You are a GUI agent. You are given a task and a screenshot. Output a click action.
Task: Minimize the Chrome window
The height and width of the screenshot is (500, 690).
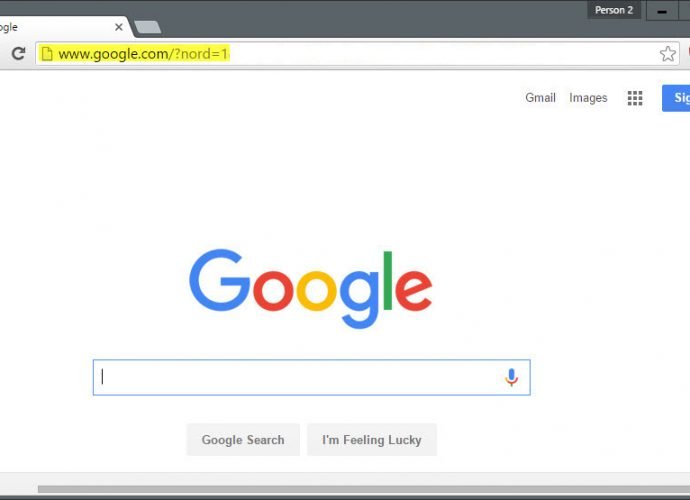pyautogui.click(x=661, y=11)
